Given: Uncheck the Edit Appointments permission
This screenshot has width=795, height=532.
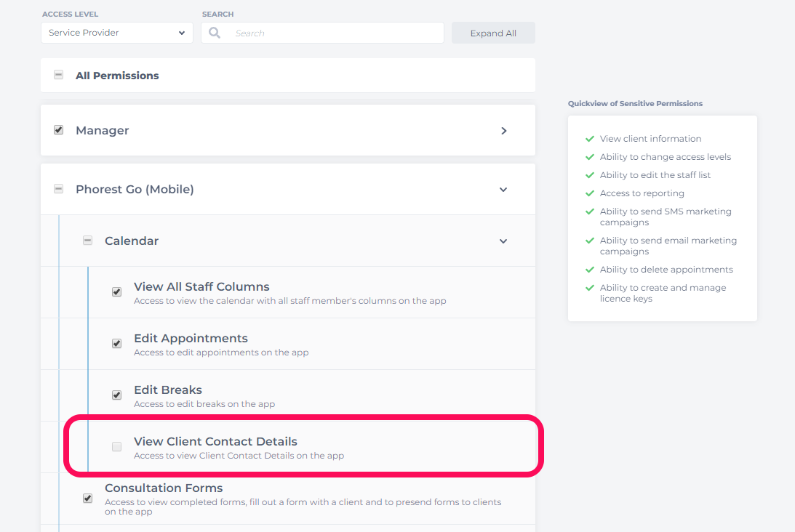Looking at the screenshot, I should point(116,344).
